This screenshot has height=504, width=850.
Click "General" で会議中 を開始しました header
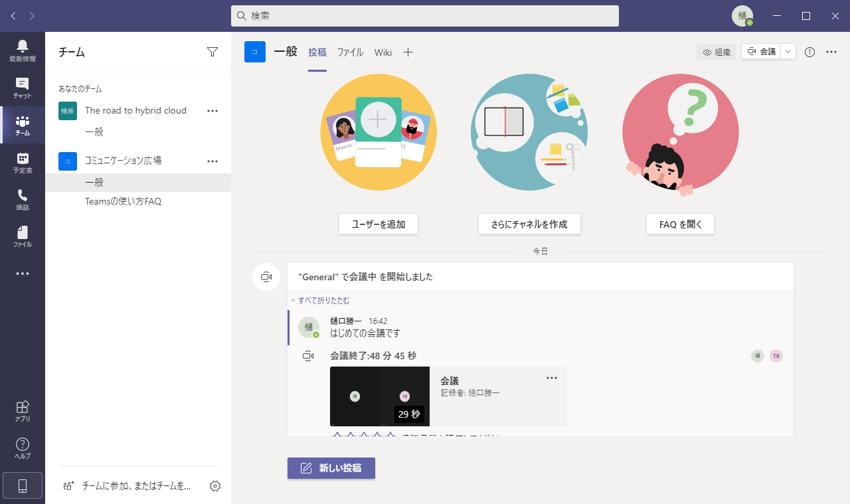[x=365, y=277]
